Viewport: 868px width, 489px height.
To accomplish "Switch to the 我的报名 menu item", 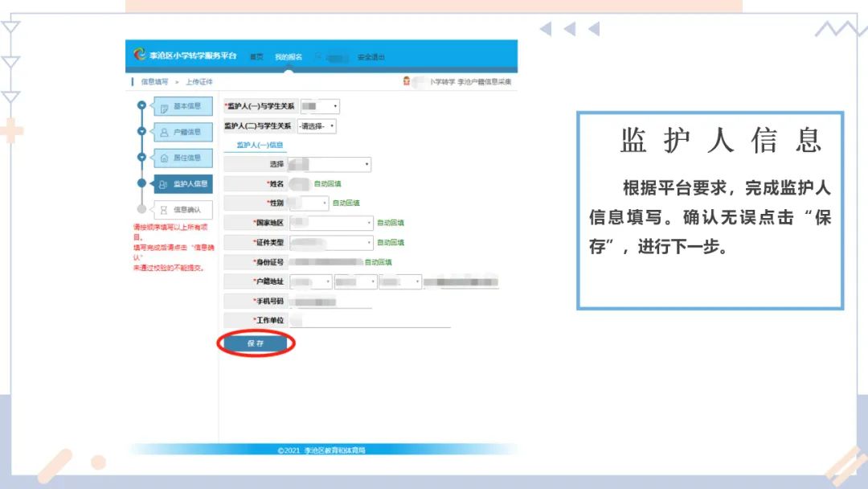I will pos(286,55).
